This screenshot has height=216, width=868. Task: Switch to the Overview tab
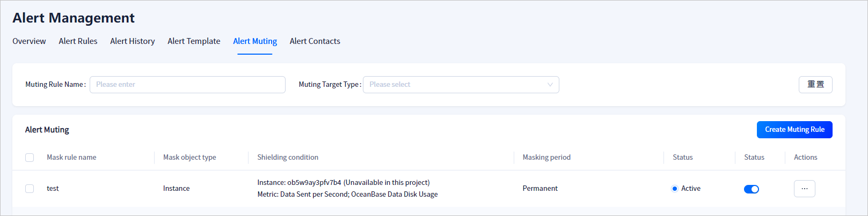[x=29, y=41]
